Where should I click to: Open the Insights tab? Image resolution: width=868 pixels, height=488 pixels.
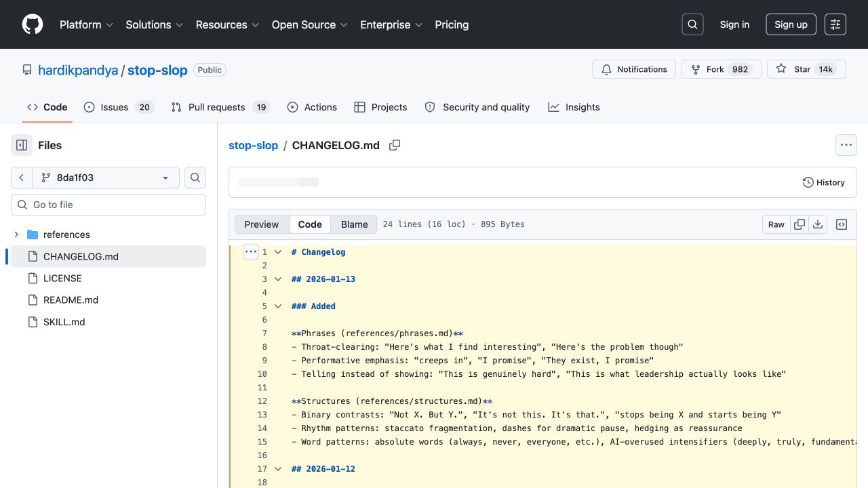click(x=574, y=107)
